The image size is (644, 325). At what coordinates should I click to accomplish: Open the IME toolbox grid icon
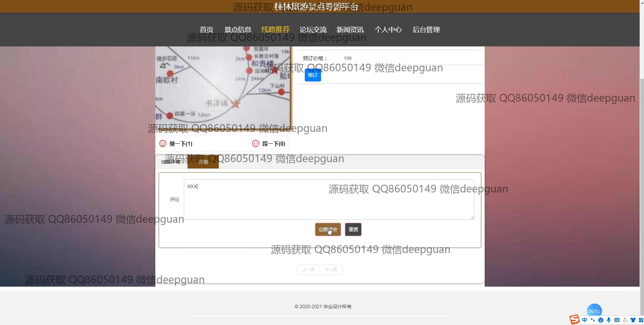(x=641, y=320)
